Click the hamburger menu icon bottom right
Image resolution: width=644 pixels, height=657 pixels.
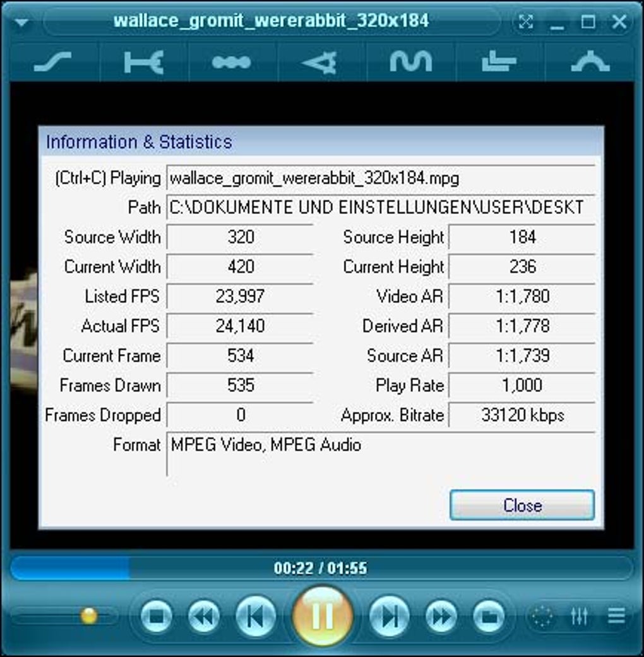point(616,617)
